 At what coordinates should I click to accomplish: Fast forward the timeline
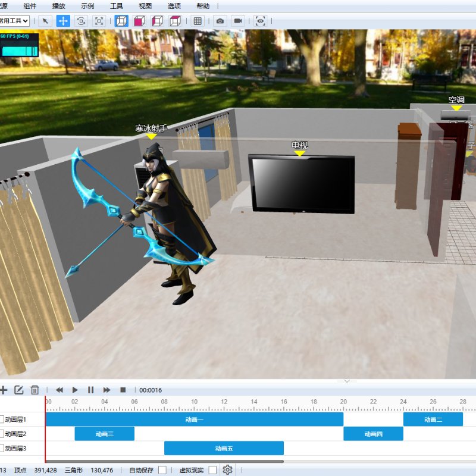click(107, 390)
